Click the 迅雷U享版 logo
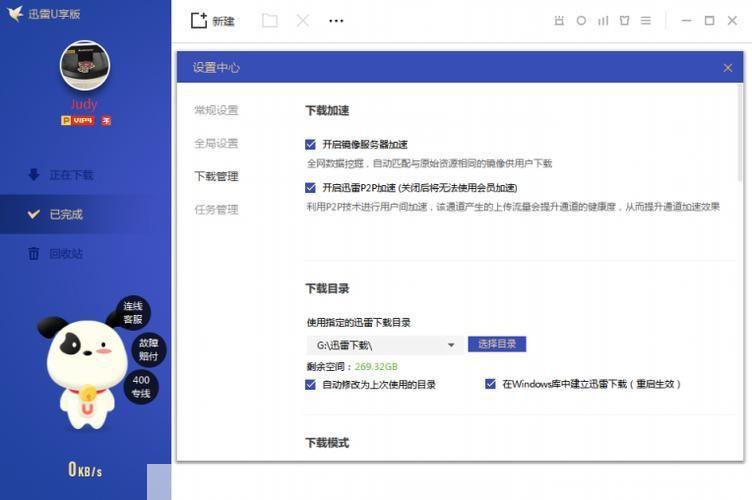752x500 pixels. point(43,13)
